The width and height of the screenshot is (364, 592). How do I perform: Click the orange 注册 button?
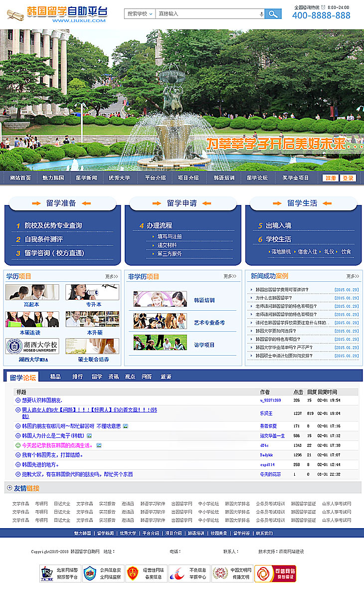[330, 178]
